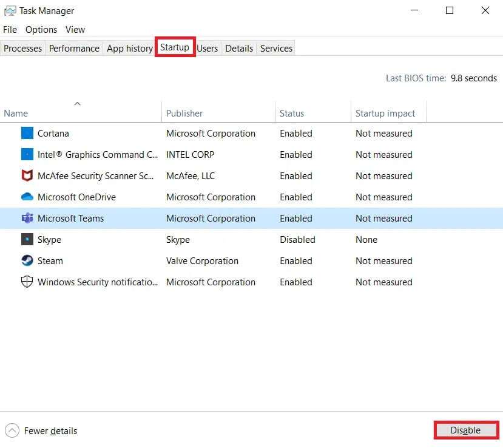Switch to the App history tab
This screenshot has width=503, height=448.
click(x=130, y=48)
